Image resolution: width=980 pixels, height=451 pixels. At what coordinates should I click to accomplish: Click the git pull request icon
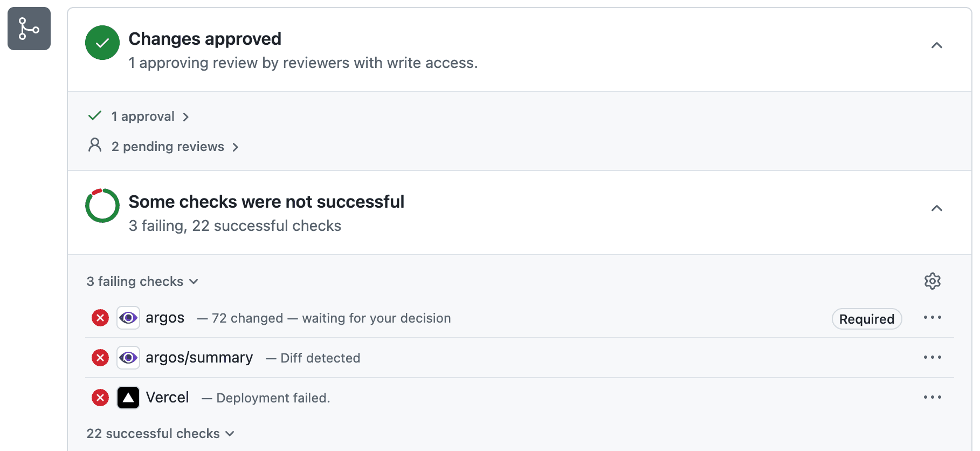pyautogui.click(x=29, y=29)
